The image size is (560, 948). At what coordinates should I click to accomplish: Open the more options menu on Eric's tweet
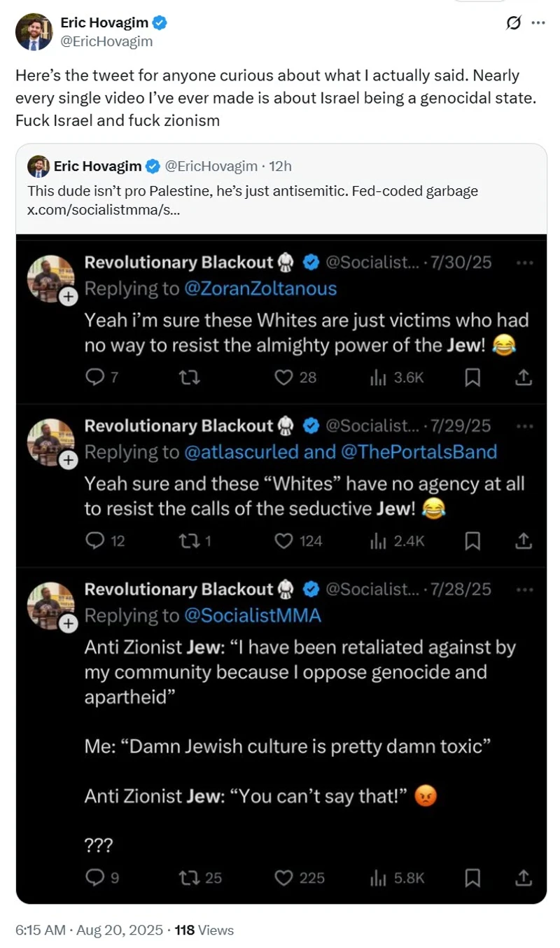point(538,23)
